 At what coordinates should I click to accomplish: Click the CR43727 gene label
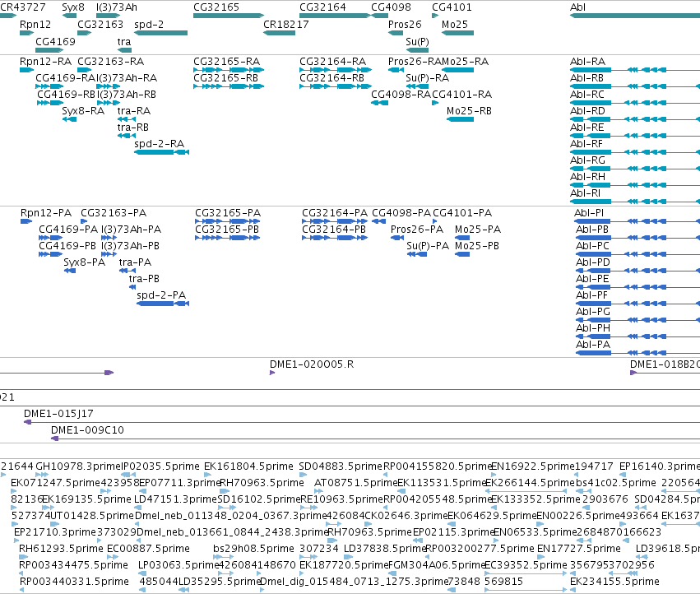coord(23,7)
